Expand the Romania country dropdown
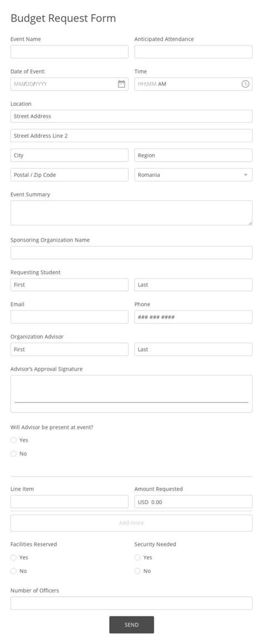The width and height of the screenshot is (263, 644). point(193,175)
